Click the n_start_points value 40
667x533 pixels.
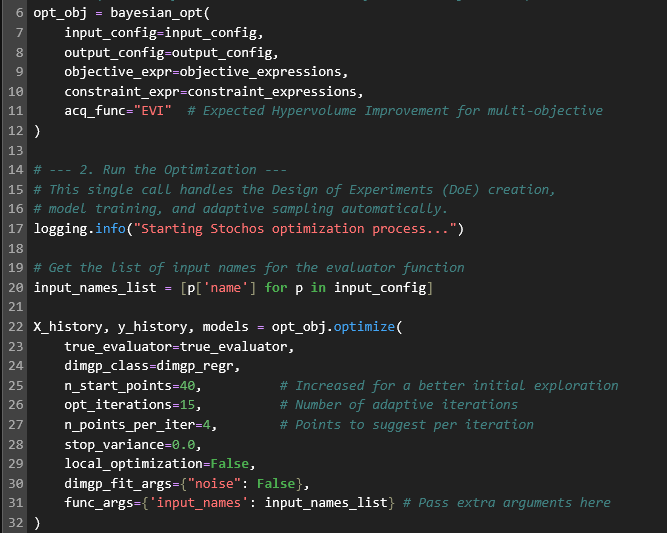(x=193, y=385)
